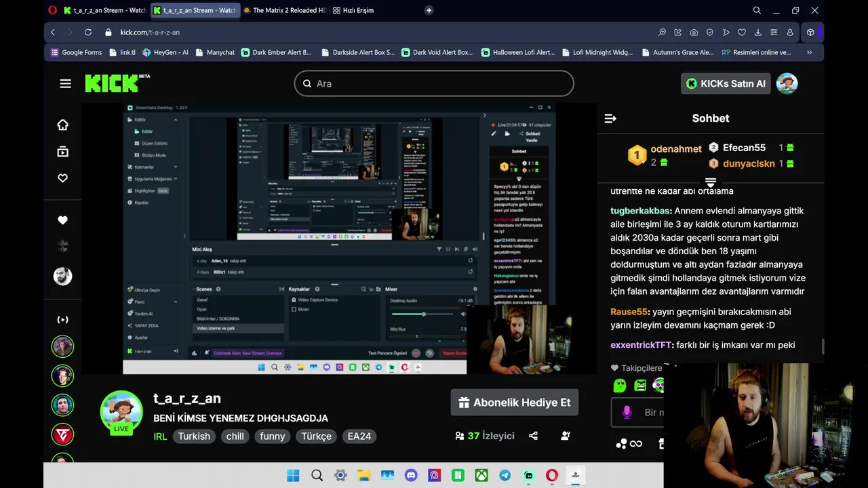This screenshot has width=868, height=488.
Task: Open Telegram from the taskbar
Action: pos(505,475)
